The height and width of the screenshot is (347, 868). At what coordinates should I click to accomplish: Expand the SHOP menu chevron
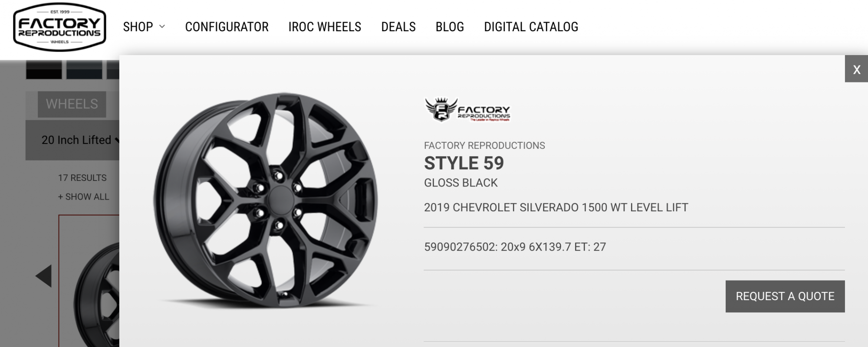[x=162, y=27]
